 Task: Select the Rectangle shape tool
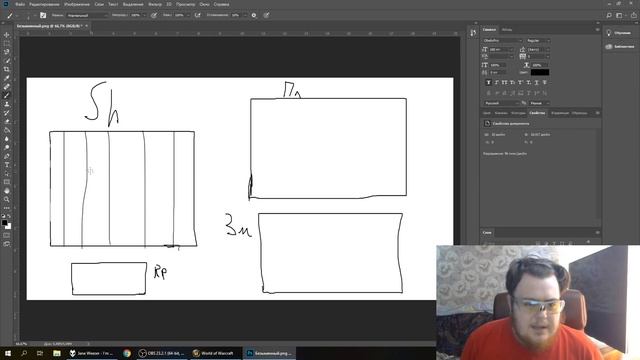7,182
